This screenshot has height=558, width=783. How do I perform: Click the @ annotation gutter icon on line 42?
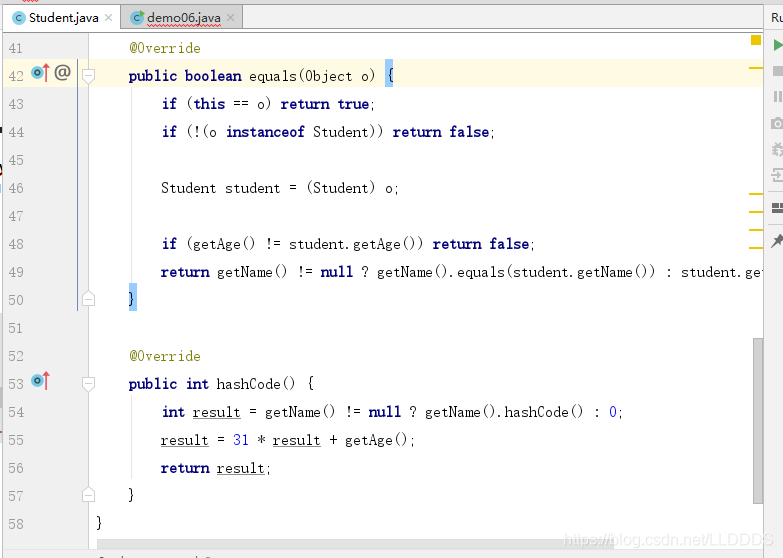pyautogui.click(x=62, y=73)
